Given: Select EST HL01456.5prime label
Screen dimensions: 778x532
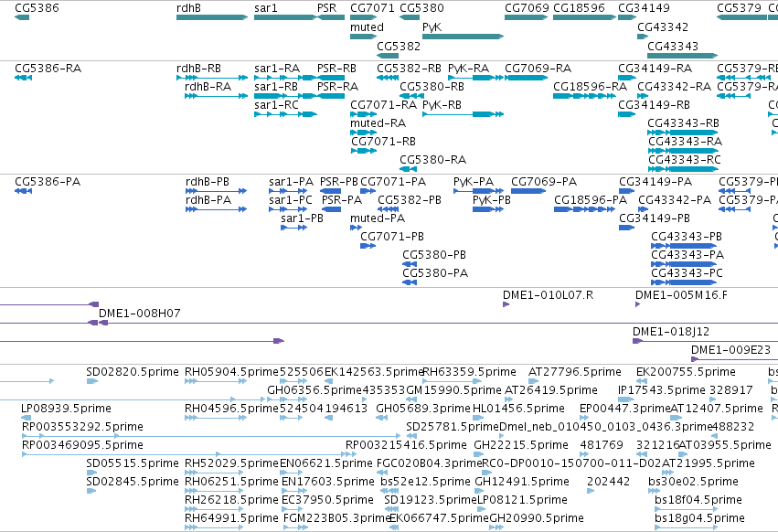Looking at the screenshot, I should point(518,409).
